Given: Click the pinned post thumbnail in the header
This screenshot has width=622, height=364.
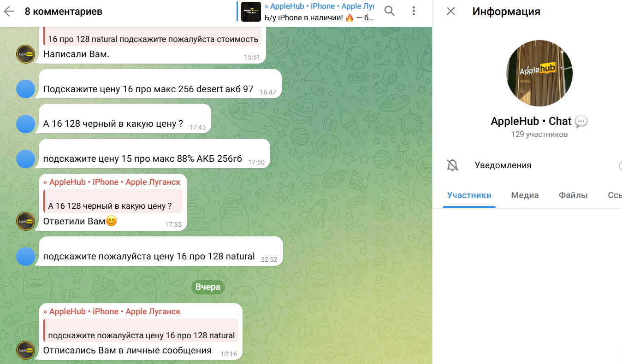Looking at the screenshot, I should (251, 12).
